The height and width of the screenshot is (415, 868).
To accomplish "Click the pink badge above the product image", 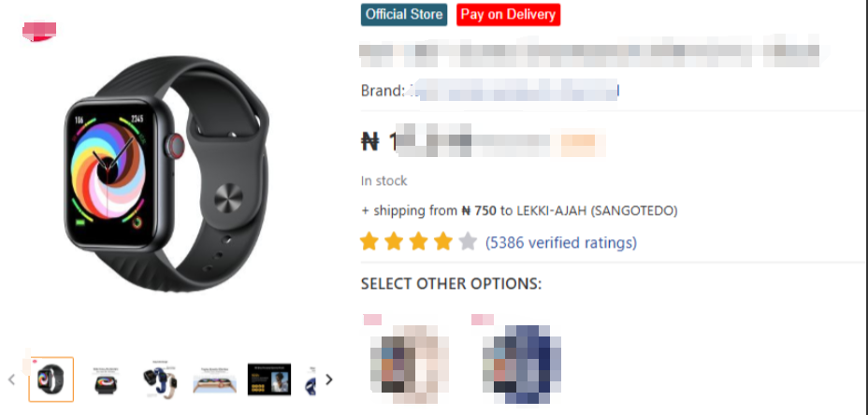I will tap(39, 31).
